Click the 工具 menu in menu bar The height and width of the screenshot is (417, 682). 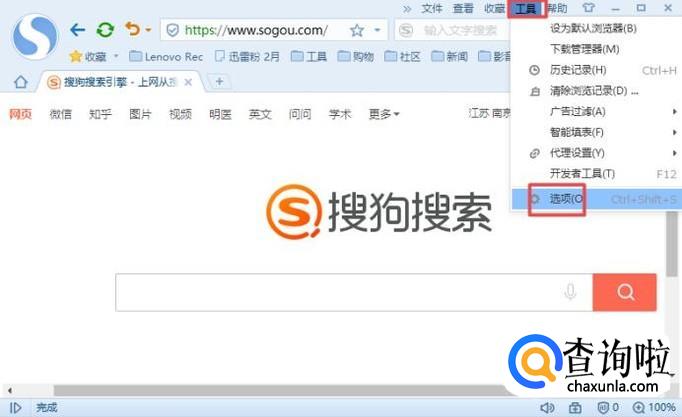click(x=526, y=8)
